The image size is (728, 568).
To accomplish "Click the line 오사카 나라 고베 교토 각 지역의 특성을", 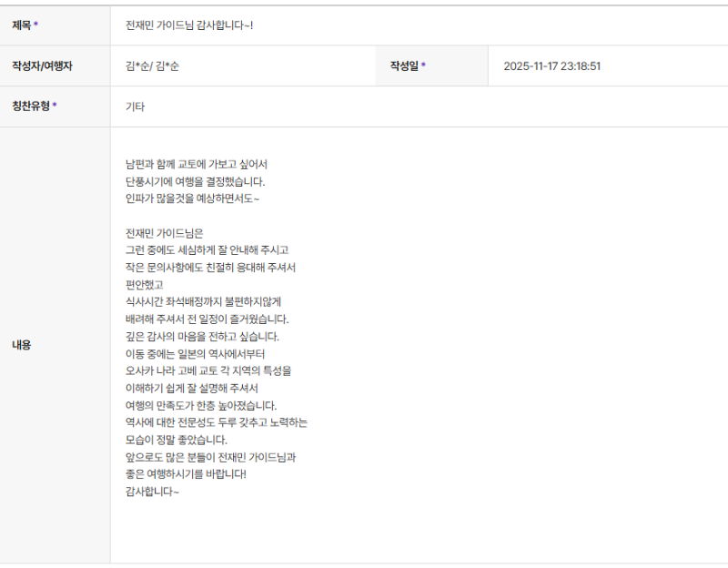I will point(208,370).
